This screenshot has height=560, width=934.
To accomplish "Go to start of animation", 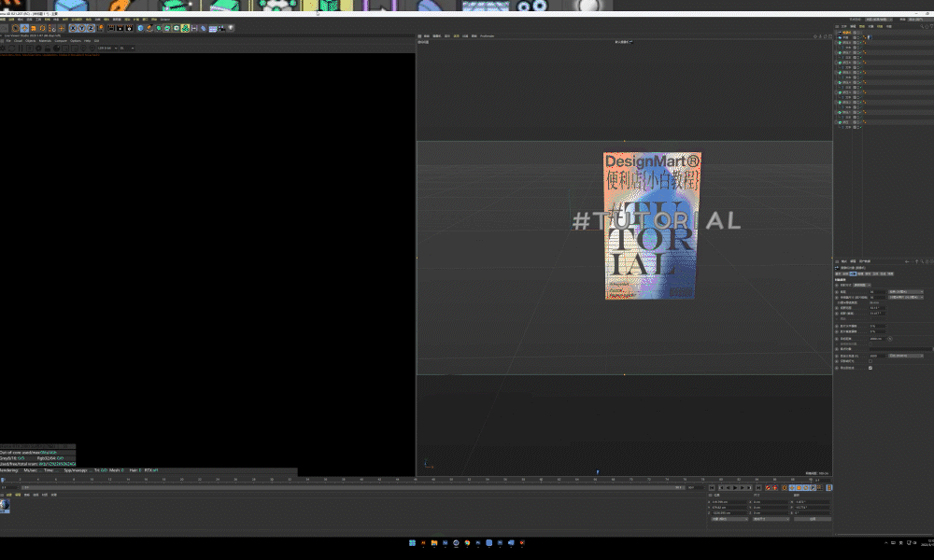I will tap(712, 488).
